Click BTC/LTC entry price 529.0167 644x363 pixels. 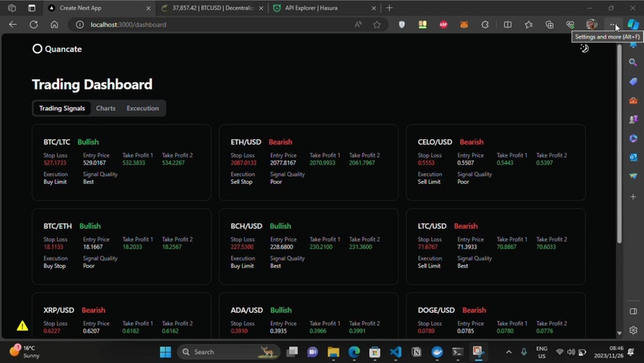point(94,163)
